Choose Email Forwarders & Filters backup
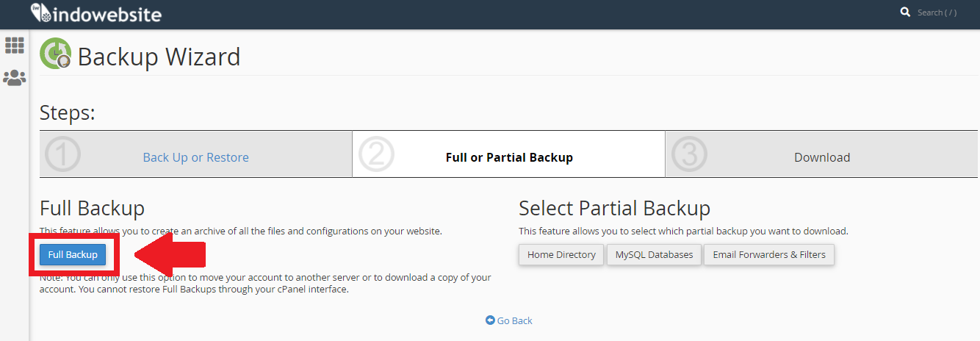The height and width of the screenshot is (341, 980). (769, 255)
